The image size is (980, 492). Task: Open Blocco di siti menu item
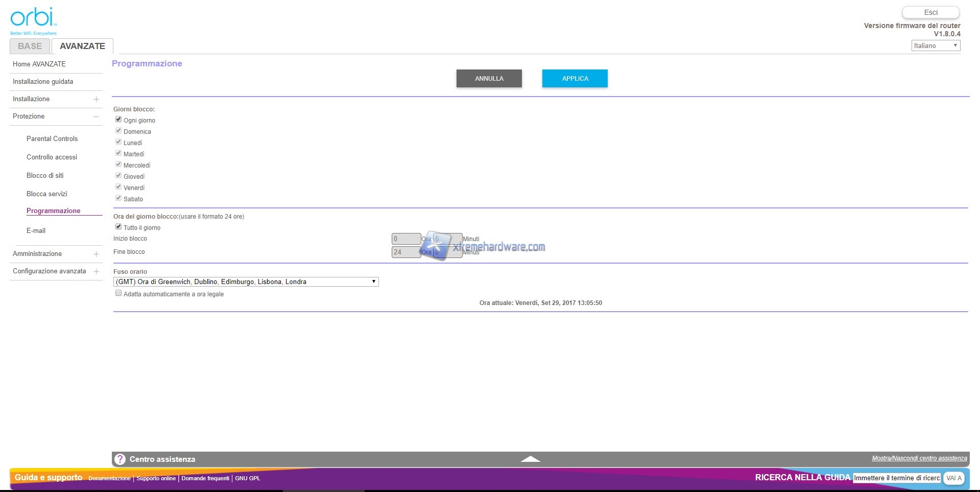pyautogui.click(x=45, y=175)
